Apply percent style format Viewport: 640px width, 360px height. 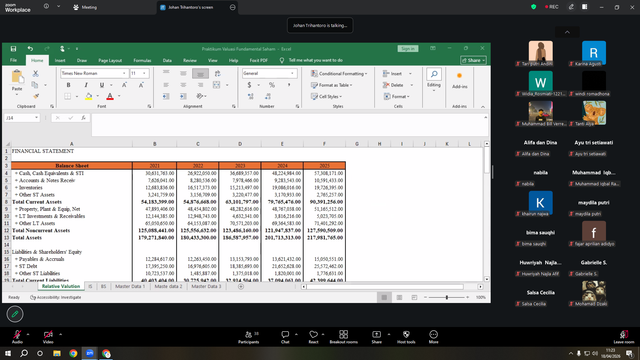point(272,85)
